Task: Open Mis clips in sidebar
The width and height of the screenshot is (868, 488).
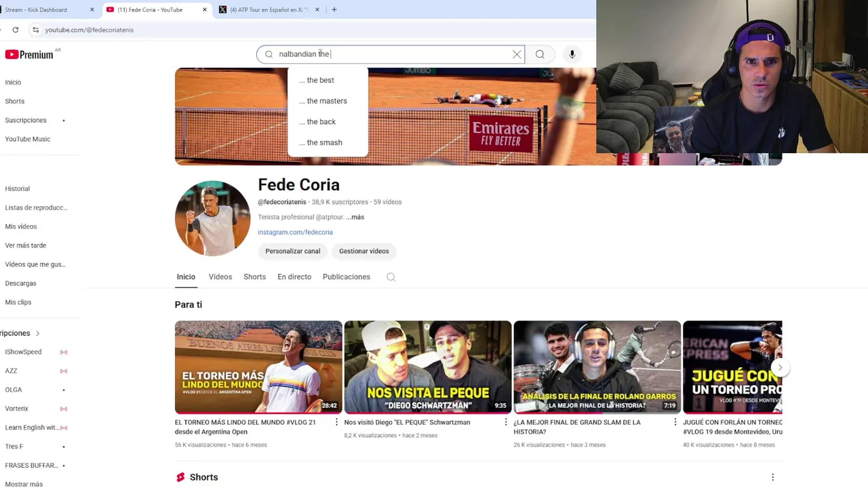Action: (18, 302)
